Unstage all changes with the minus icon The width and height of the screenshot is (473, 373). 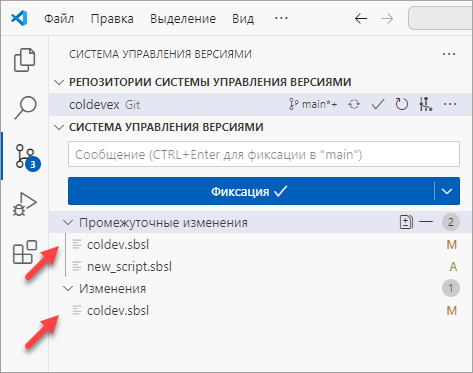click(426, 222)
